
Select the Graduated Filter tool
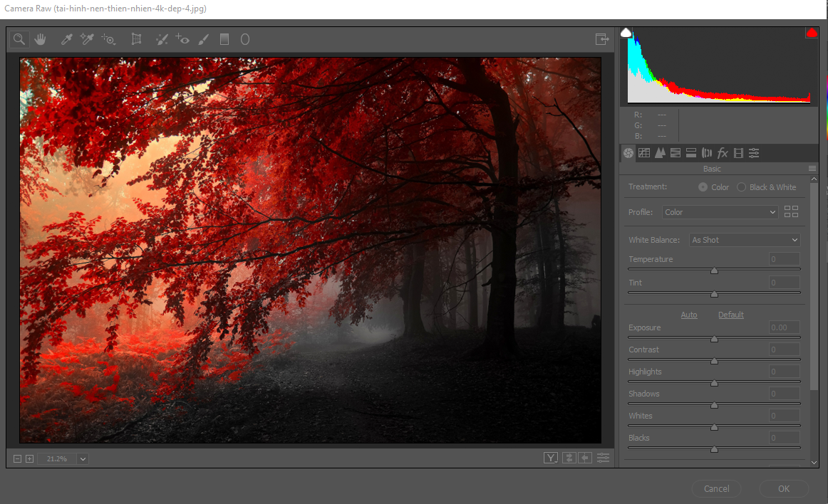point(224,39)
